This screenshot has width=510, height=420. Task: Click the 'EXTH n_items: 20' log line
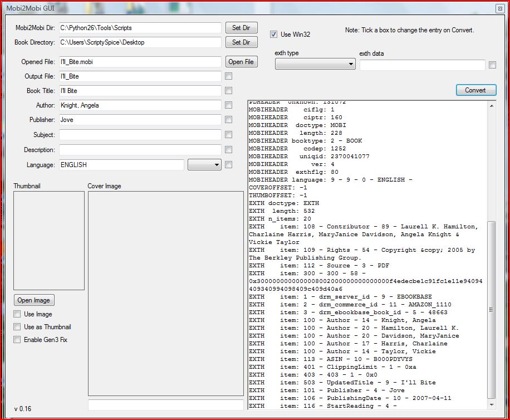[x=279, y=218]
